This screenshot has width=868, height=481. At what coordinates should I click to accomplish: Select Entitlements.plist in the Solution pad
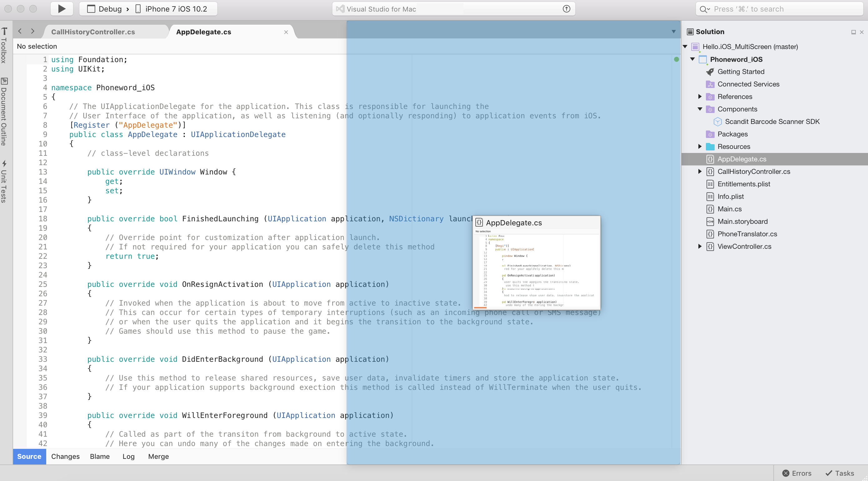pos(744,184)
